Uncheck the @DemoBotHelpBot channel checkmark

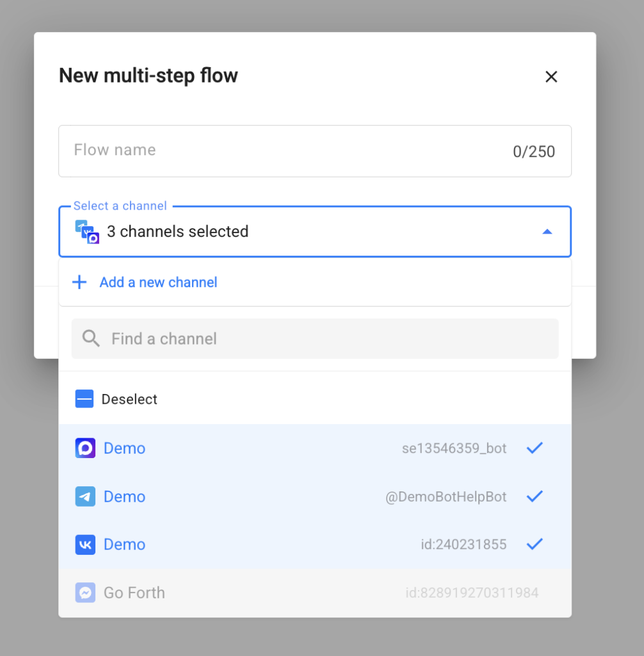coord(535,496)
